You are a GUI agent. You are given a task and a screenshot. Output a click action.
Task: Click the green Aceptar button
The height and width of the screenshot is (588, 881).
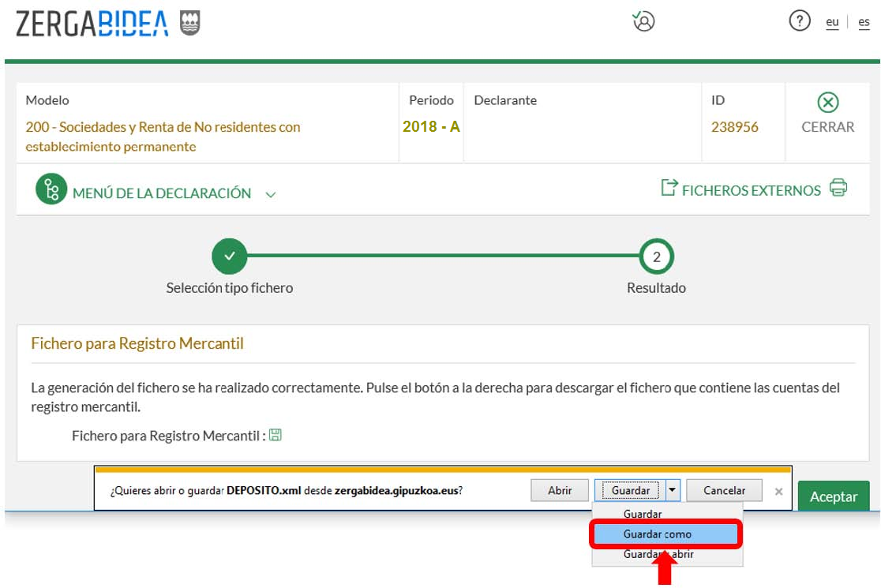(x=833, y=496)
